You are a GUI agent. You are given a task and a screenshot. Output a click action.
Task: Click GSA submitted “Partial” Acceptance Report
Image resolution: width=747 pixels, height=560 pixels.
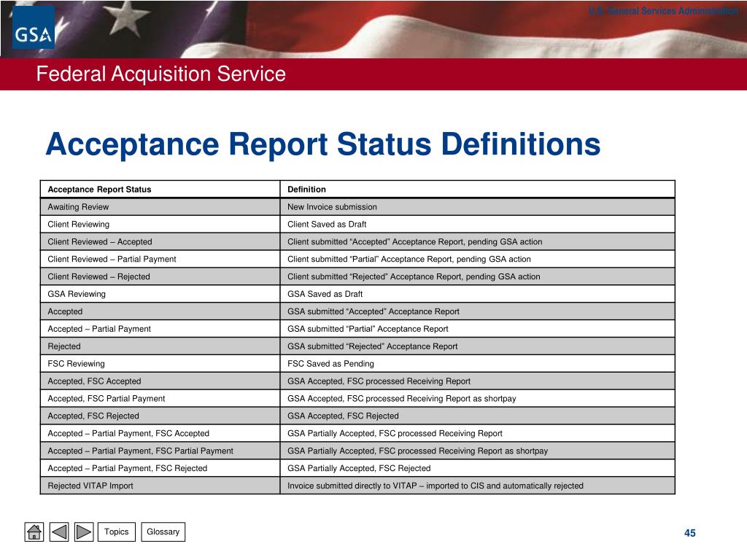pos(478,329)
